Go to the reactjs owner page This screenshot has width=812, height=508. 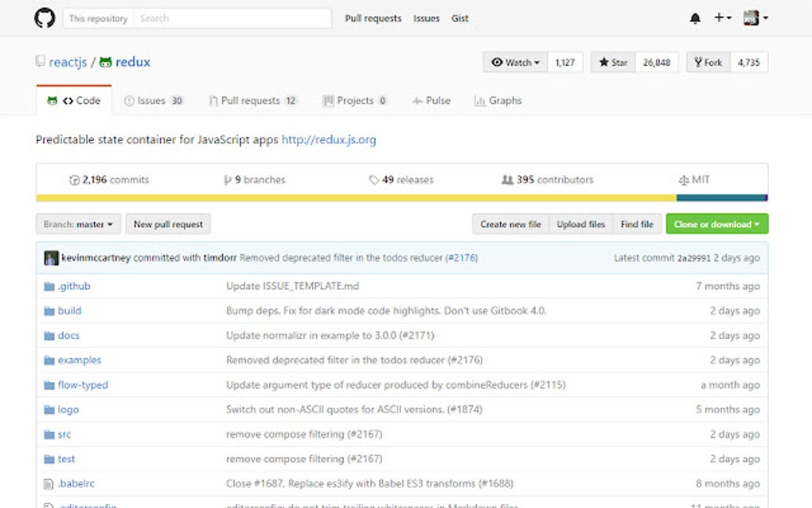coord(68,62)
